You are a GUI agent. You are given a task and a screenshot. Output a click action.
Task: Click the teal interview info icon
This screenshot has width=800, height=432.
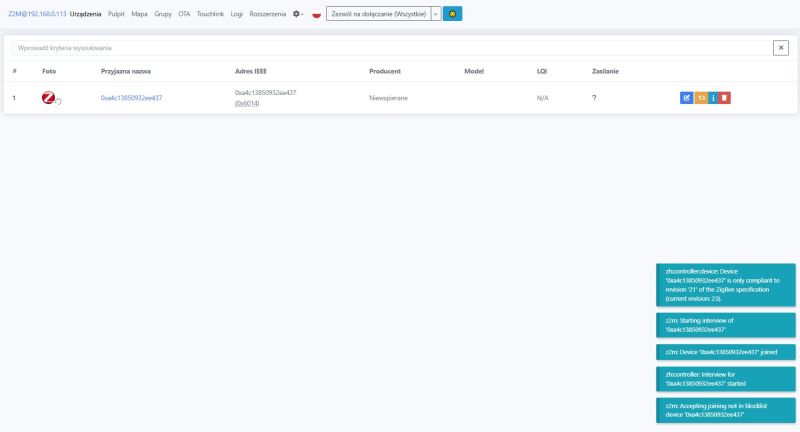pyautogui.click(x=713, y=97)
